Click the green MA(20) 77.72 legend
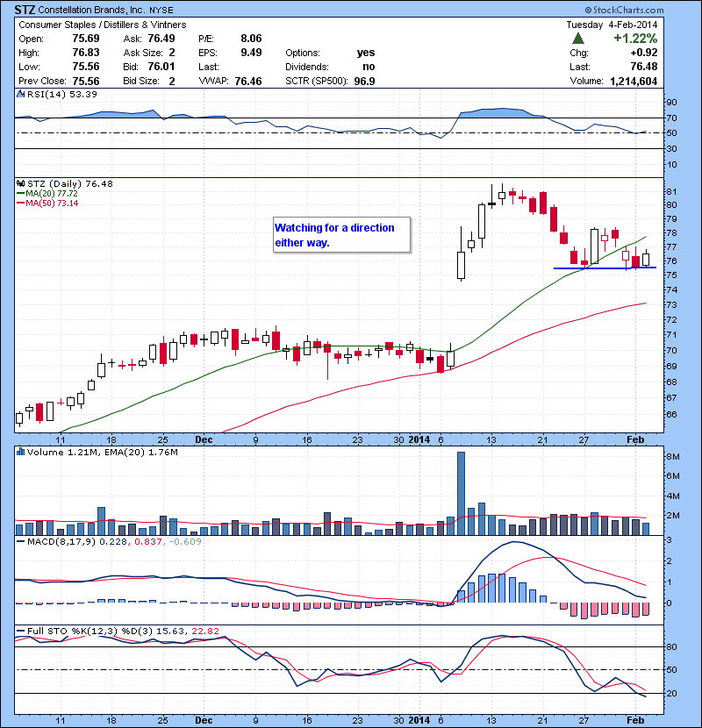Screen dimensions: 702x728 pyautogui.click(x=47, y=194)
